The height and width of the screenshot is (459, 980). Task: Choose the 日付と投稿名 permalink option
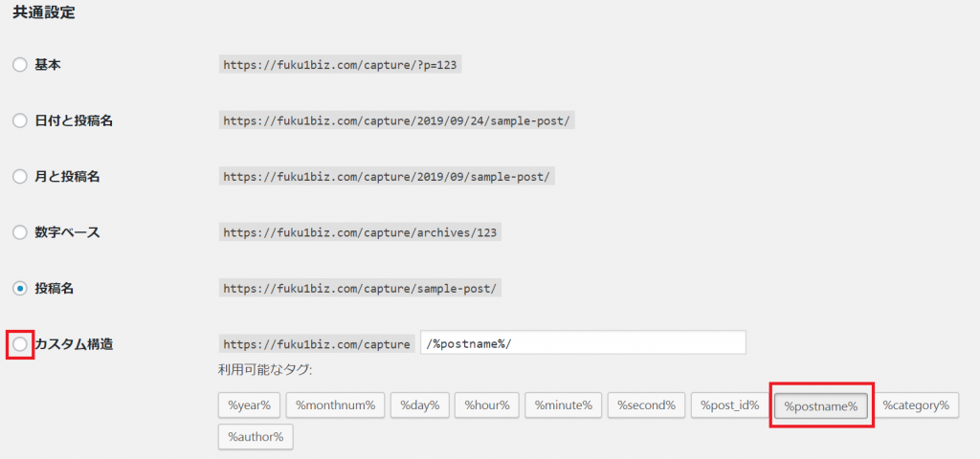coord(20,121)
